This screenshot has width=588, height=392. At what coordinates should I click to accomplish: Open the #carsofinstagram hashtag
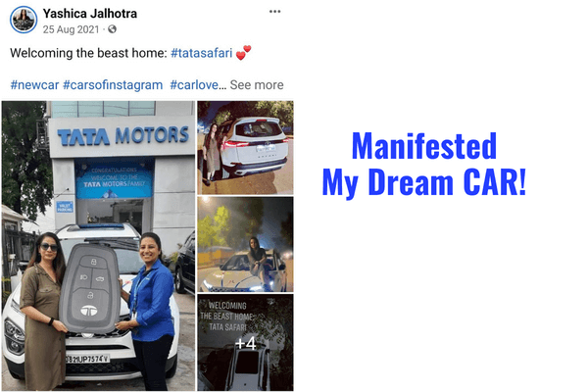113,85
